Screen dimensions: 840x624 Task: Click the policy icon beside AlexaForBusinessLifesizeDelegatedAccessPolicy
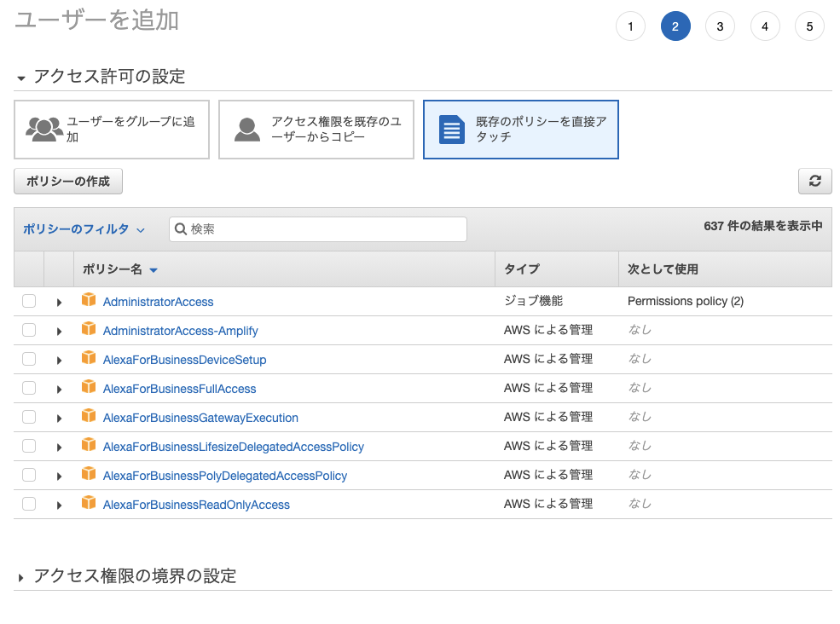coord(89,444)
